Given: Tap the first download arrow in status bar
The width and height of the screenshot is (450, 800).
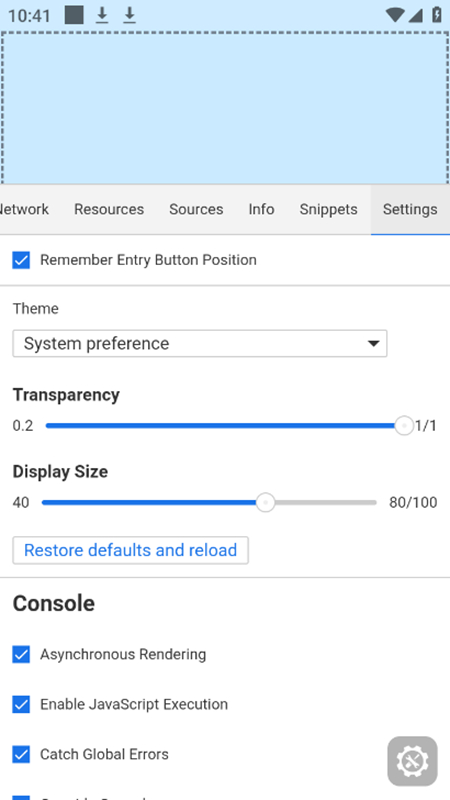Looking at the screenshot, I should pos(102,15).
